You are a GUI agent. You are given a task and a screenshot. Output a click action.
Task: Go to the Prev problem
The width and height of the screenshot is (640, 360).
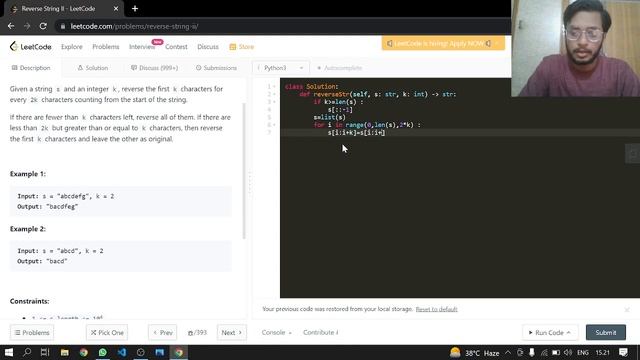162,333
